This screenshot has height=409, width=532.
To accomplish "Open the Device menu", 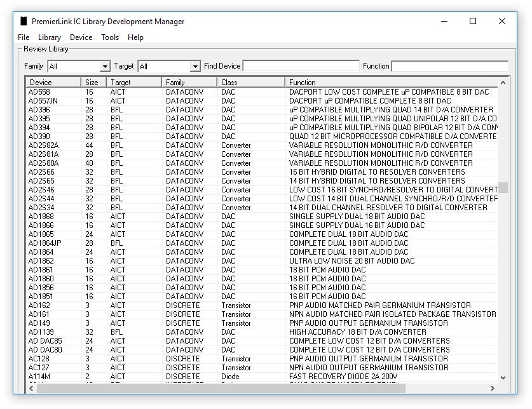I will coord(81,37).
